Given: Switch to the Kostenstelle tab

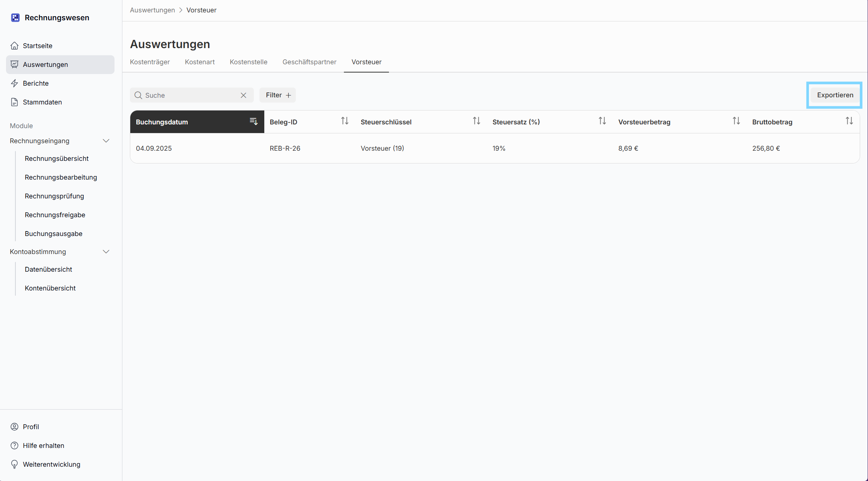Looking at the screenshot, I should click(248, 62).
